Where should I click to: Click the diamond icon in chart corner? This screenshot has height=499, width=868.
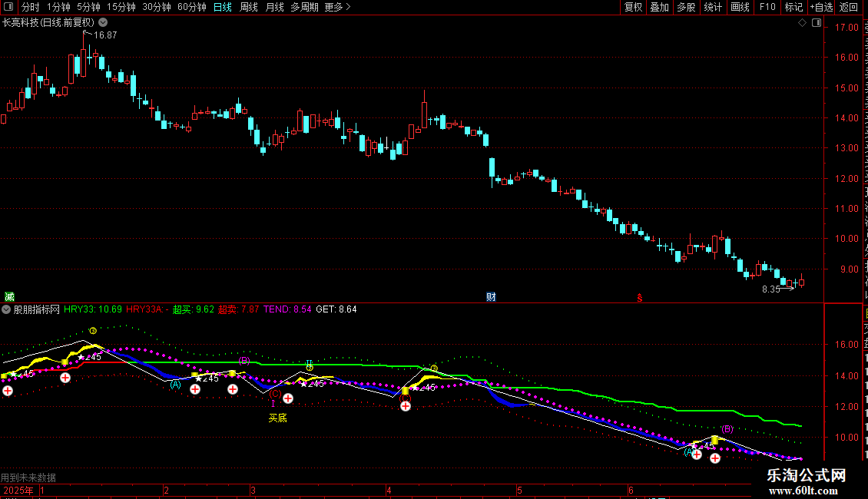click(x=802, y=23)
